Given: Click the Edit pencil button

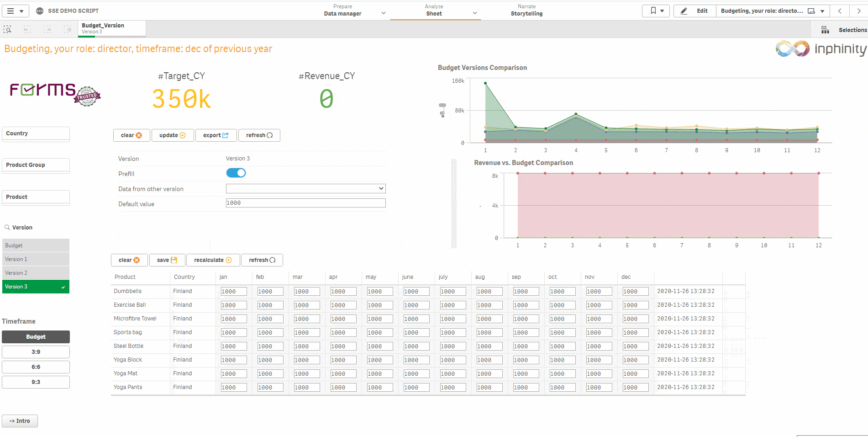Looking at the screenshot, I should pos(695,11).
